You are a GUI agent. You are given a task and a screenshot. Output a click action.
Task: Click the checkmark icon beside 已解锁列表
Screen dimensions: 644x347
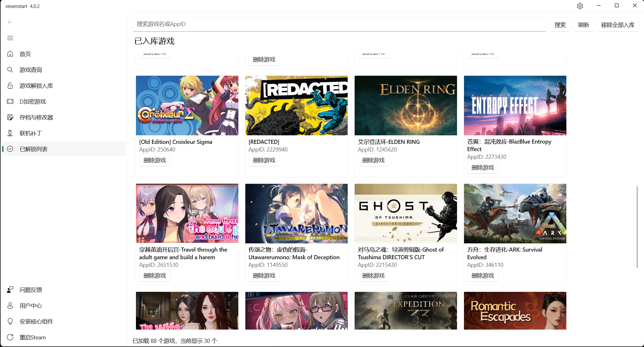coord(10,149)
